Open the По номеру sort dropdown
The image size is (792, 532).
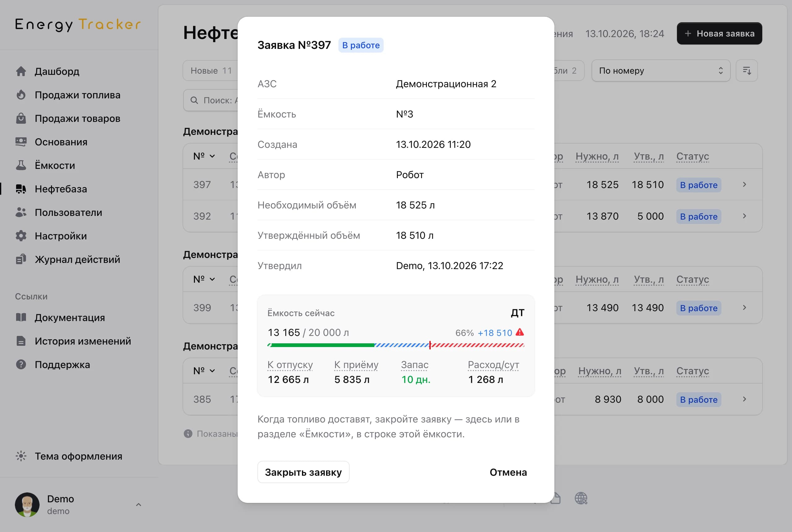tap(661, 71)
